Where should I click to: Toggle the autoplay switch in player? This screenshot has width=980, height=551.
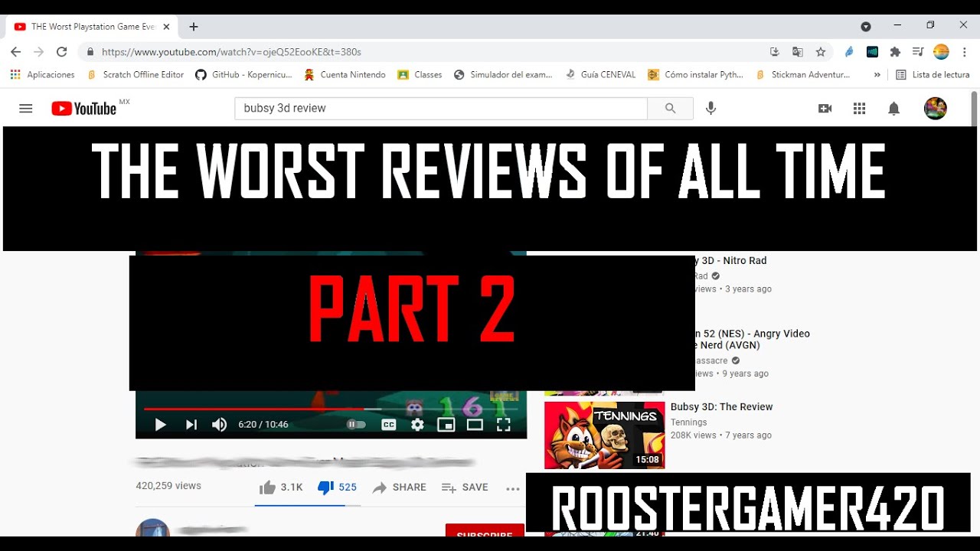tap(356, 424)
